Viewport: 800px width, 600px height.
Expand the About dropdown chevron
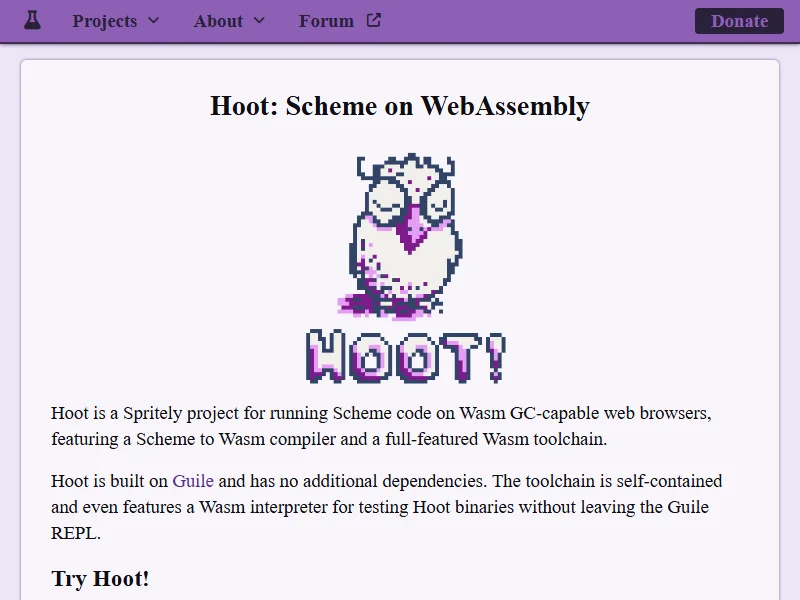259,21
